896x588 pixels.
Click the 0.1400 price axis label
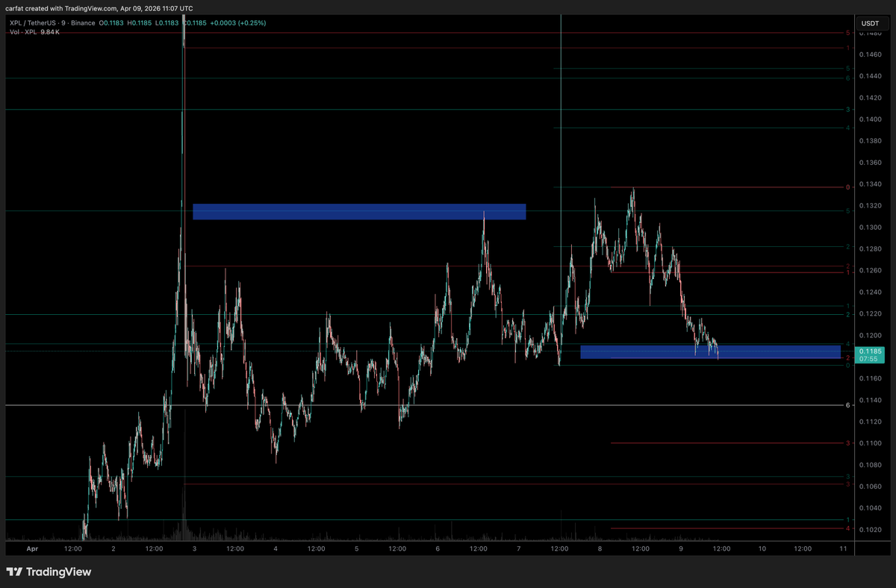coord(869,119)
